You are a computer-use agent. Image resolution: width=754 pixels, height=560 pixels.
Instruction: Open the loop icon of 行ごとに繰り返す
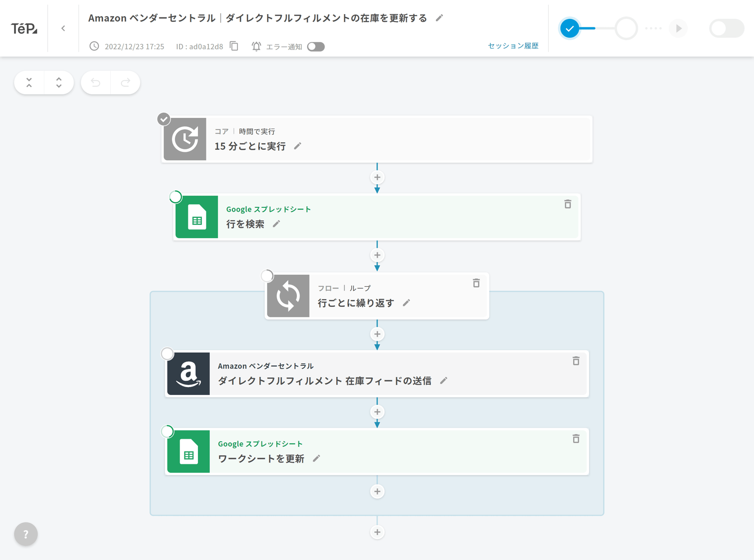288,296
